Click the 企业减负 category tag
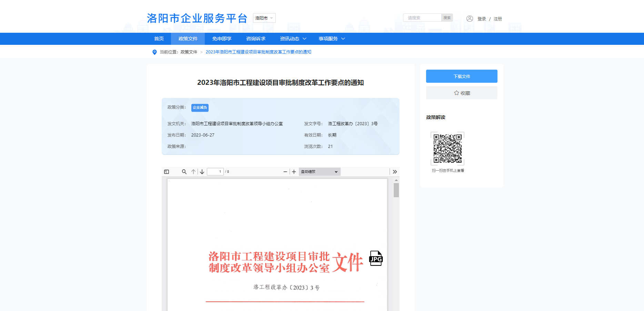This screenshot has height=311, width=644. click(200, 108)
